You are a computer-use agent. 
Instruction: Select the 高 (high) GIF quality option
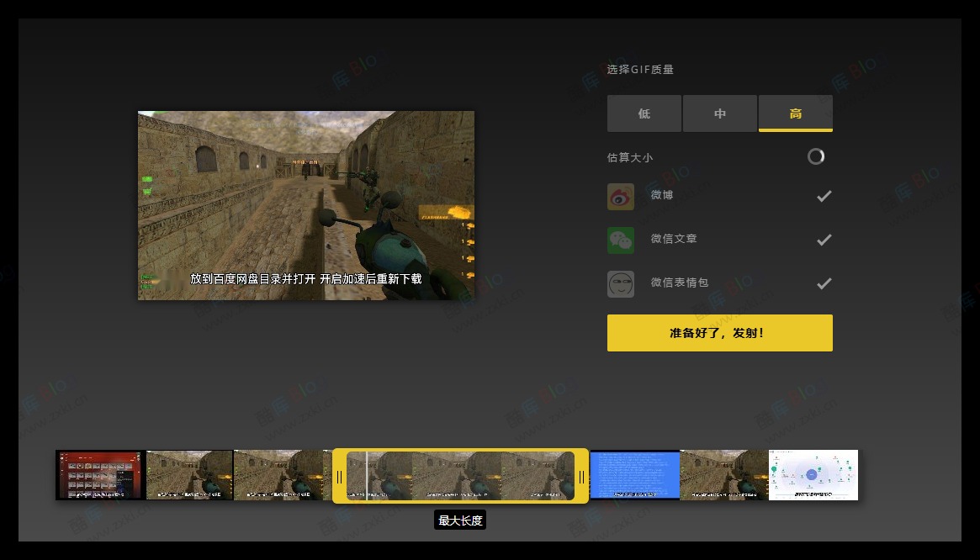[x=795, y=113]
